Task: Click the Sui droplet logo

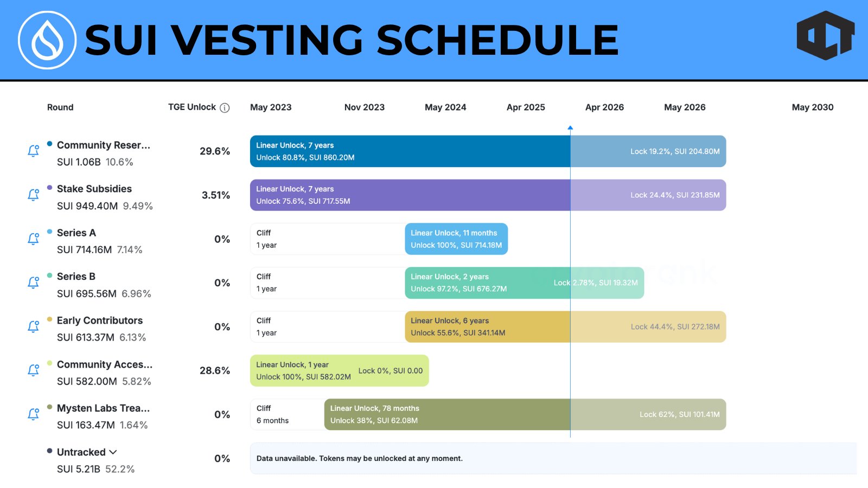Action: coord(47,40)
